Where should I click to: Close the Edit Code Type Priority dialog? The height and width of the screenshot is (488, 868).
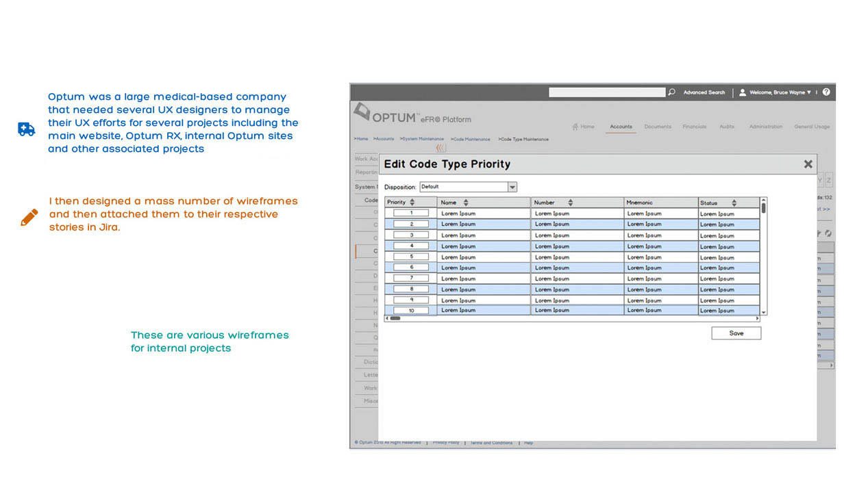[x=808, y=164]
